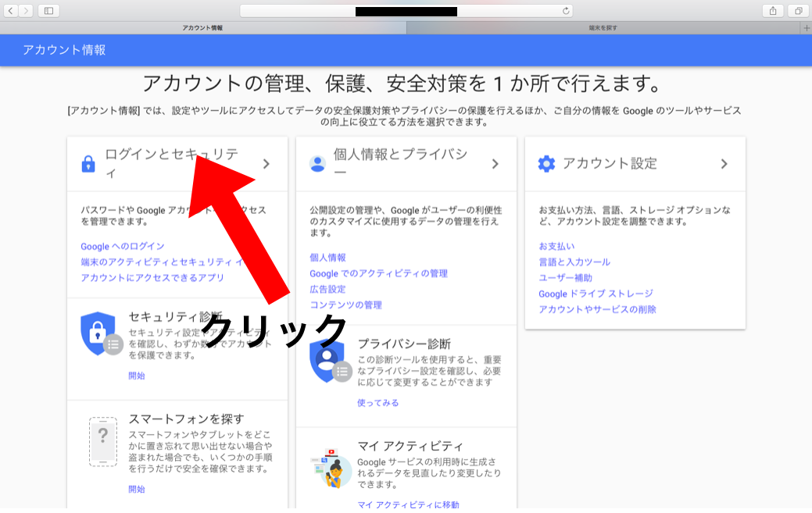812x513 pixels.
Task: Click the プライバシー診断 shield icon
Action: point(329,361)
